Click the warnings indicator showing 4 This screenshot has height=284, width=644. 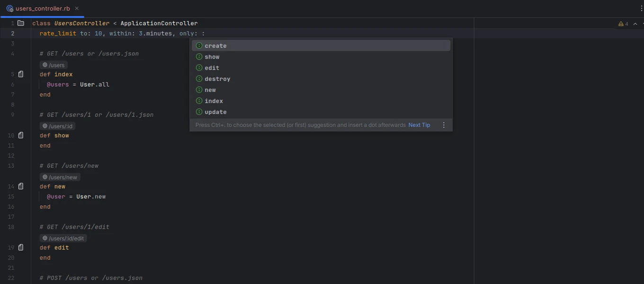click(x=623, y=24)
